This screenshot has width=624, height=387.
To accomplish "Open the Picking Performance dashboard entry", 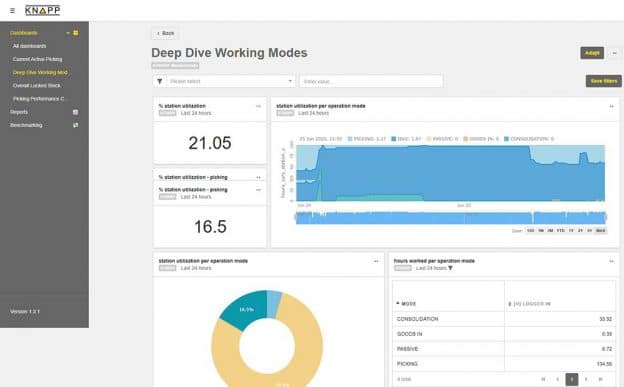I will (x=39, y=99).
